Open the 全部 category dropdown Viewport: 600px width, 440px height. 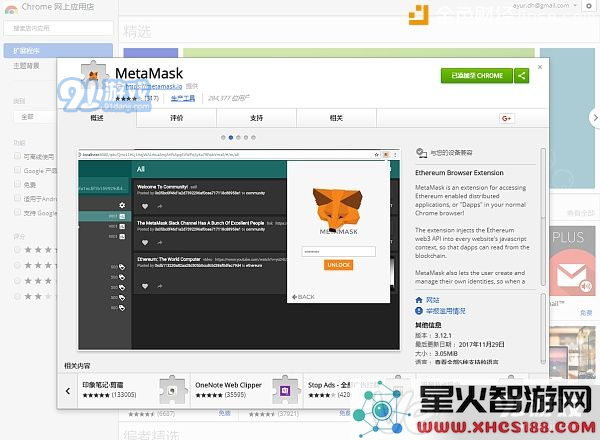[34, 117]
